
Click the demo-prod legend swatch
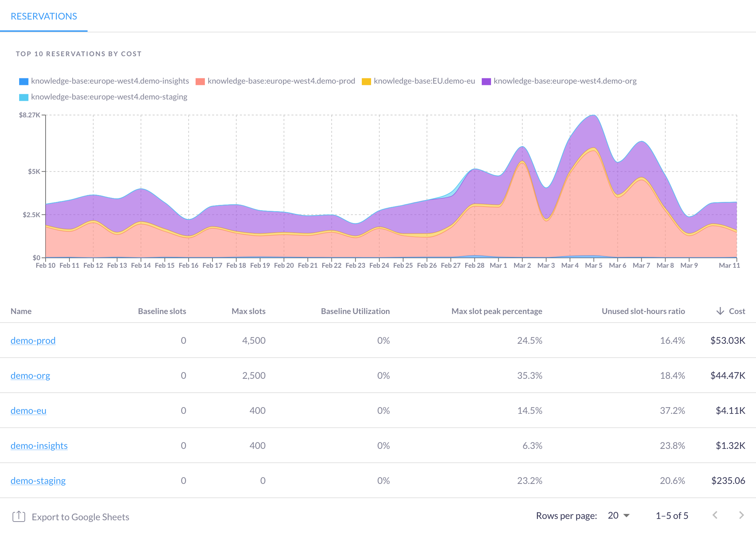pyautogui.click(x=200, y=81)
